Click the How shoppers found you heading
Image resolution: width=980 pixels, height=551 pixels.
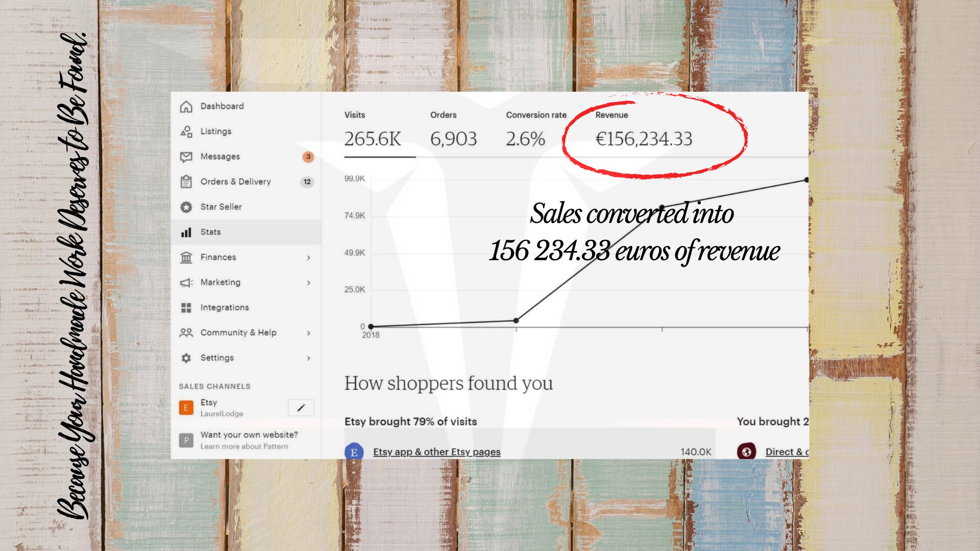(x=448, y=384)
